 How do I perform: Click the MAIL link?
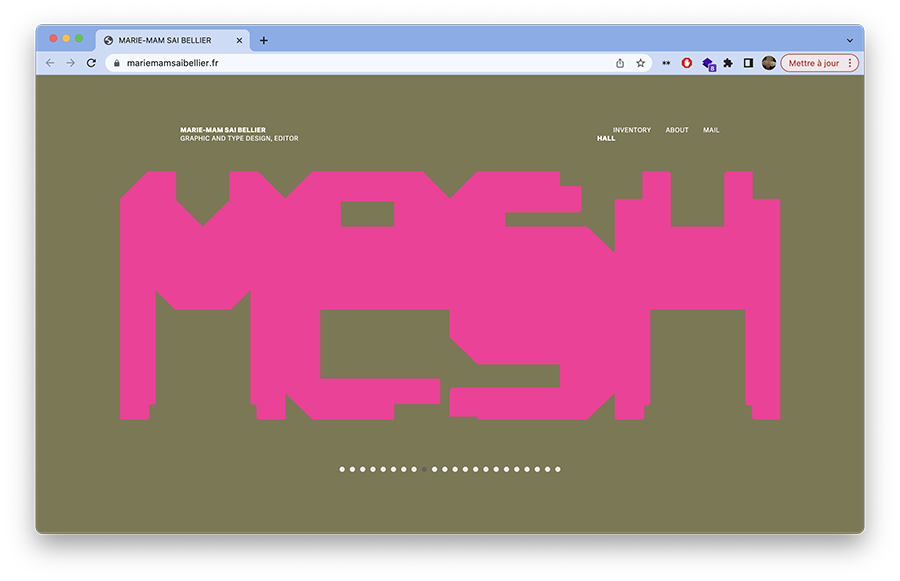click(711, 130)
